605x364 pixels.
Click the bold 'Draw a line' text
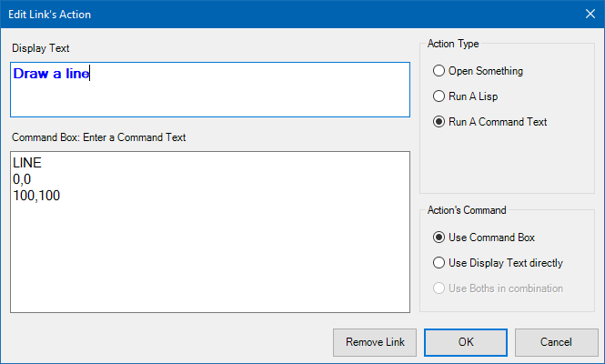coord(51,75)
